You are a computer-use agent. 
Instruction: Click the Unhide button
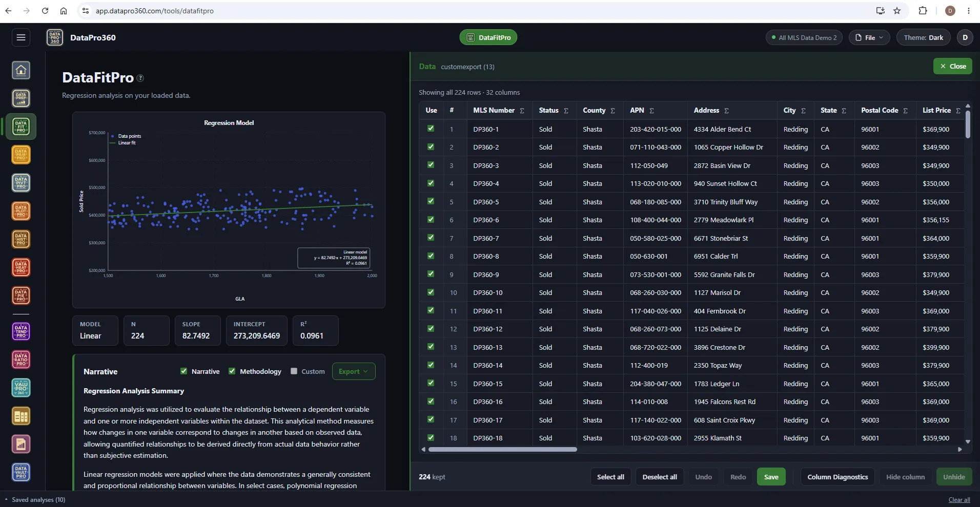point(954,477)
